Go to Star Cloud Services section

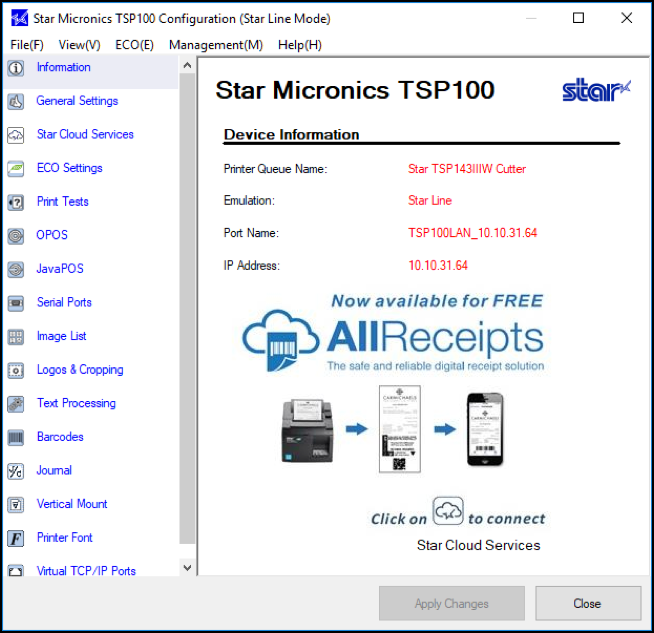point(85,134)
